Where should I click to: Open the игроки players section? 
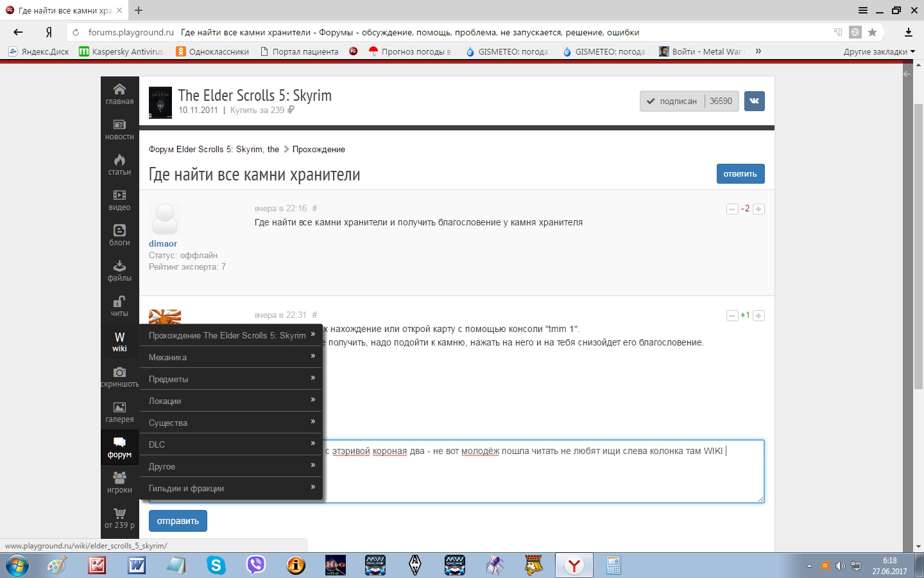(x=119, y=482)
